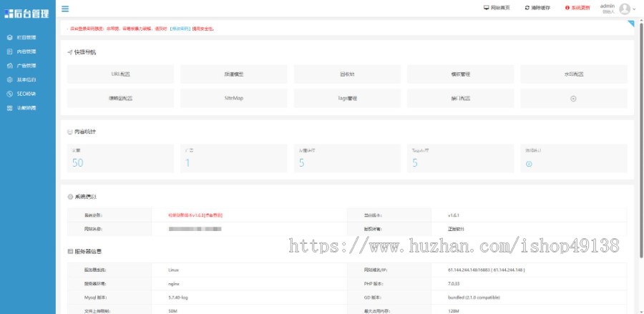Click the blurred website name value
Screen dimensions: 644x314
coord(195,229)
